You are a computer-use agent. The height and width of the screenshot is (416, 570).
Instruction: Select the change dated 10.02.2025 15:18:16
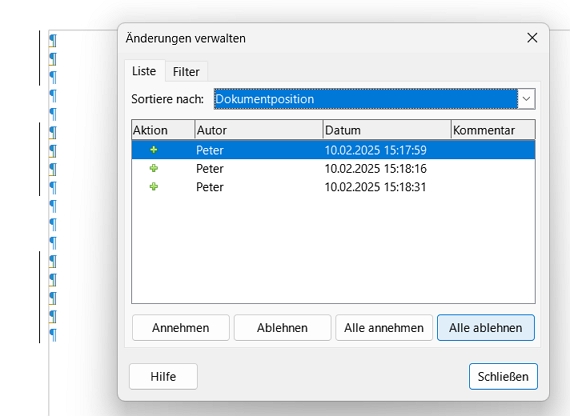(333, 168)
